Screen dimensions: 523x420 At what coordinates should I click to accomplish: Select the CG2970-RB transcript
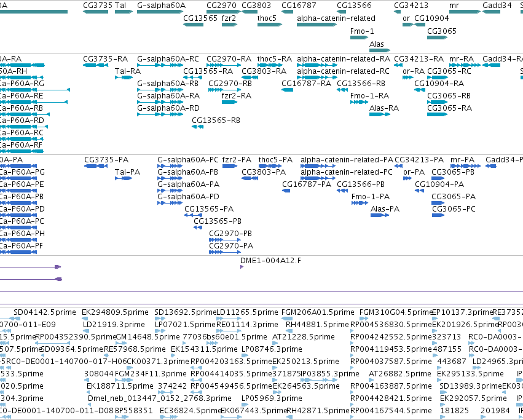click(225, 90)
